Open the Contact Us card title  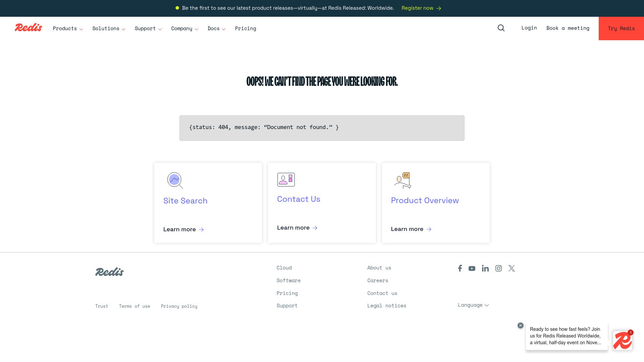tap(299, 199)
